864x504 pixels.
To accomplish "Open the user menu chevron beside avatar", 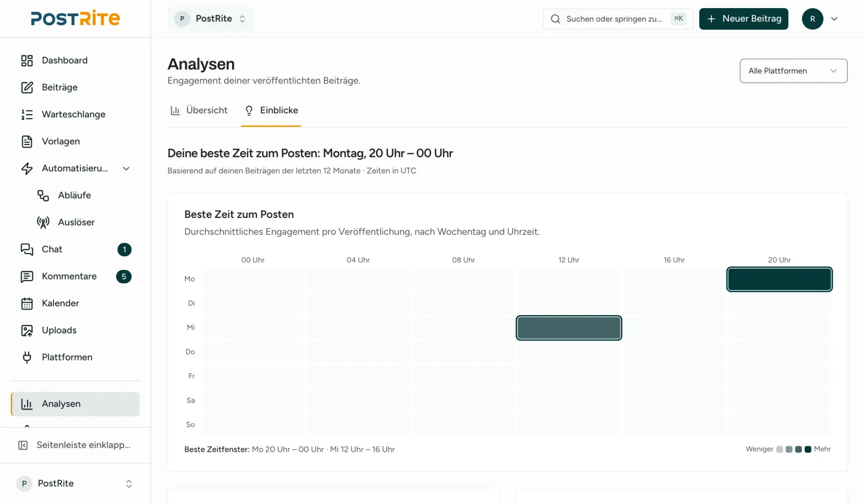I will (834, 19).
